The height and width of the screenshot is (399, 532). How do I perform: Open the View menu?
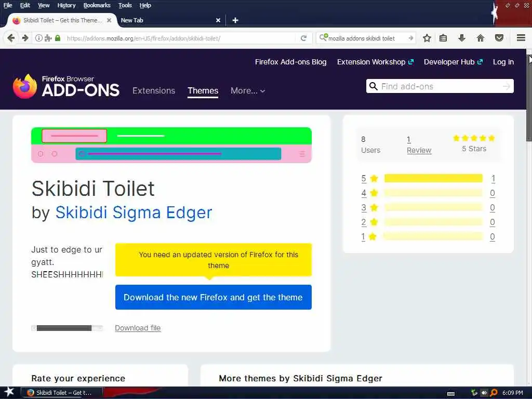coord(44,5)
